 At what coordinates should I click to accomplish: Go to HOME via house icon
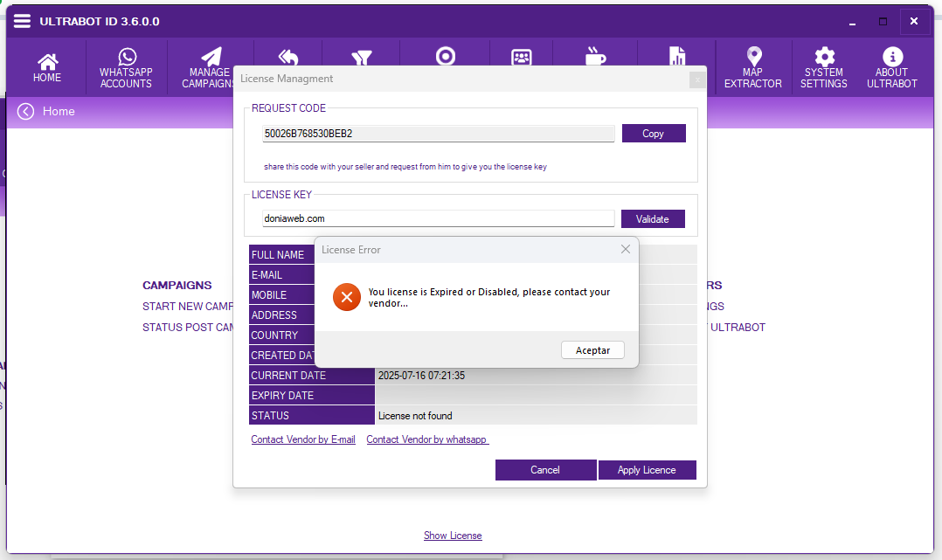click(x=47, y=67)
